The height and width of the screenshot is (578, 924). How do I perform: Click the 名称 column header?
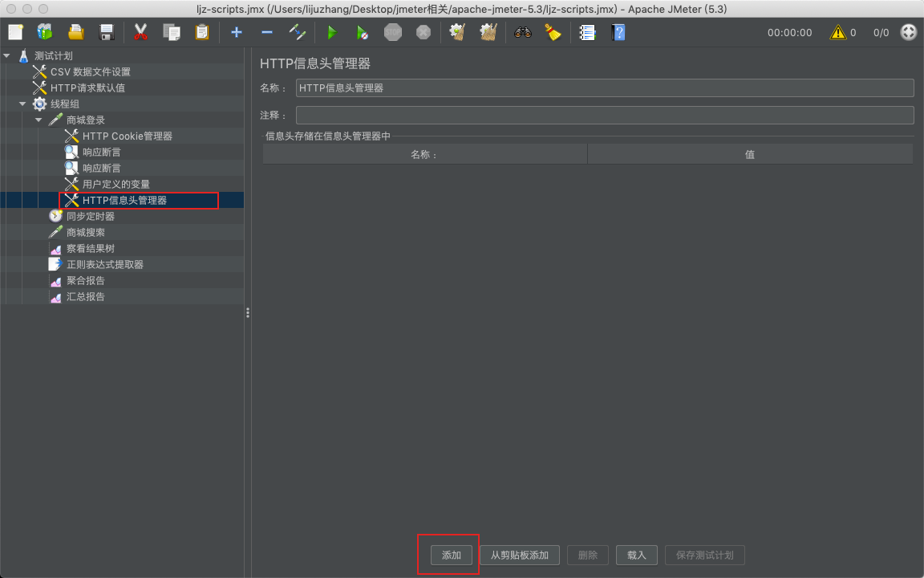coord(425,154)
